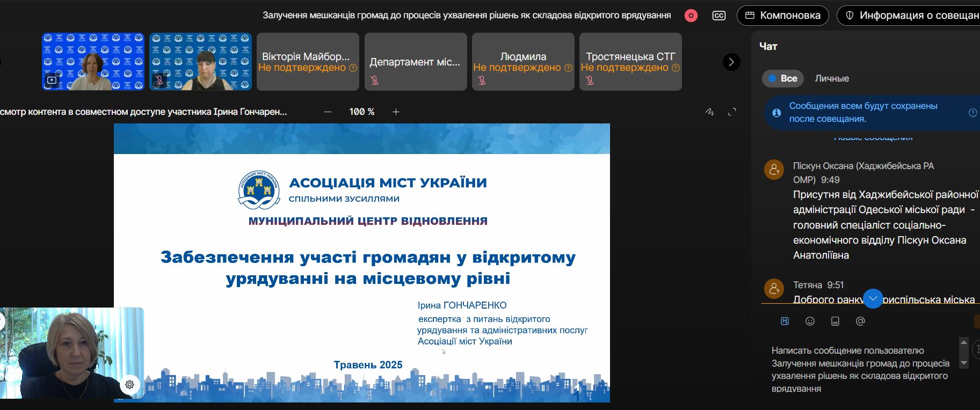Insert a mention with the @ icon
980x410 pixels.
pos(860,321)
